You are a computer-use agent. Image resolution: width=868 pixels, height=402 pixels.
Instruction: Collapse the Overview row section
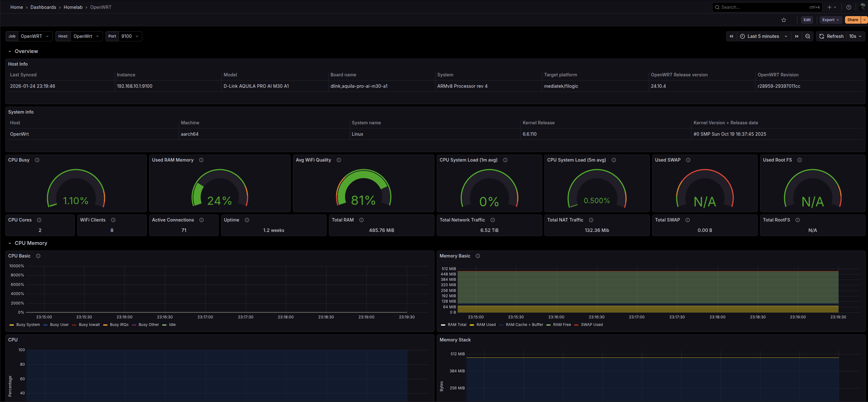pos(10,51)
